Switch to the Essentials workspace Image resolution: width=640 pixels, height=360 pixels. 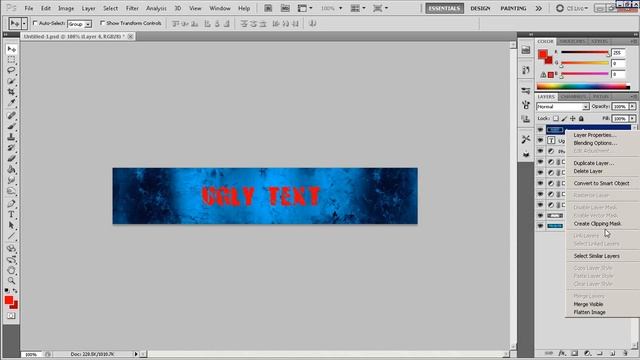(x=444, y=8)
